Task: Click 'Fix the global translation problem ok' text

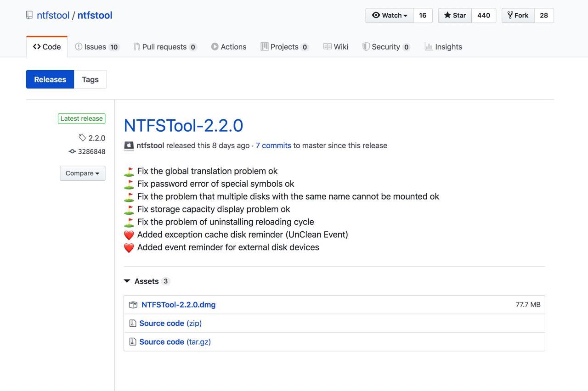Action: pos(207,171)
